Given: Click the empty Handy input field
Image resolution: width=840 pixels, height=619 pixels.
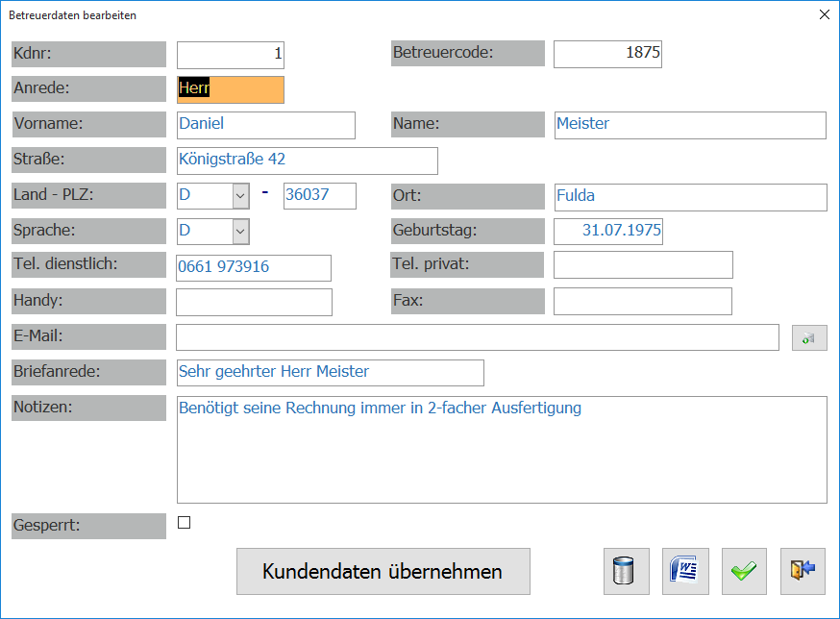Looking at the screenshot, I should click(x=254, y=302).
